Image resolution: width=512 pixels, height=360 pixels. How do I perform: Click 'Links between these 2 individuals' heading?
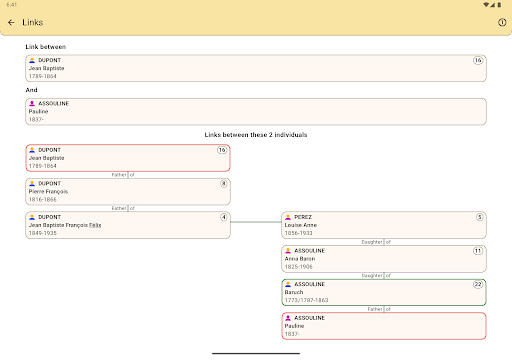[256, 135]
